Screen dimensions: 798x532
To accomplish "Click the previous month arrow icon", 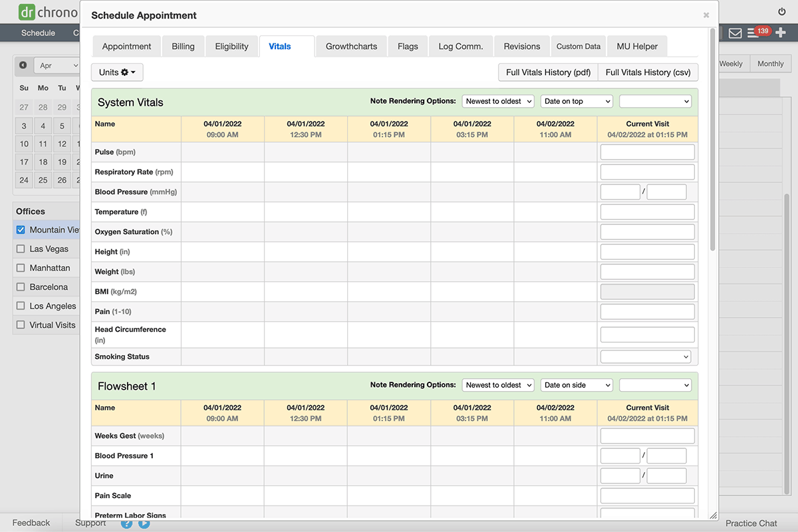I will 23,65.
